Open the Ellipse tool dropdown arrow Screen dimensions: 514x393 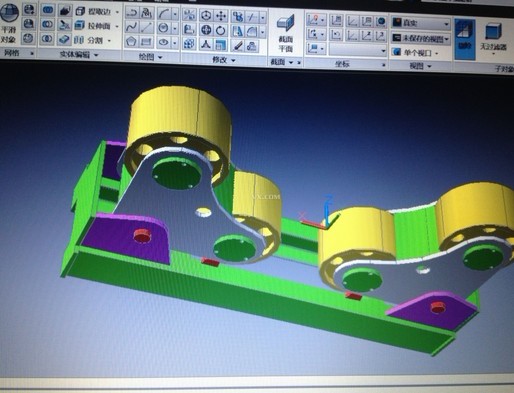coord(175,43)
